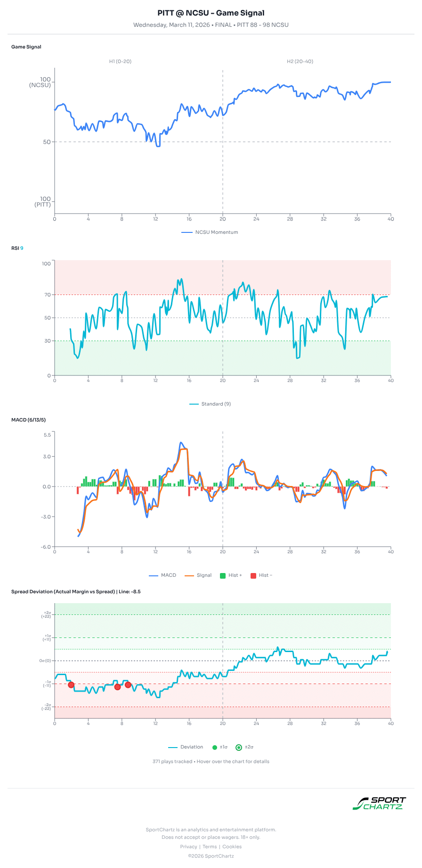The image size is (422, 868).
Task: Toggle the Deviation legend entry
Action: [186, 747]
